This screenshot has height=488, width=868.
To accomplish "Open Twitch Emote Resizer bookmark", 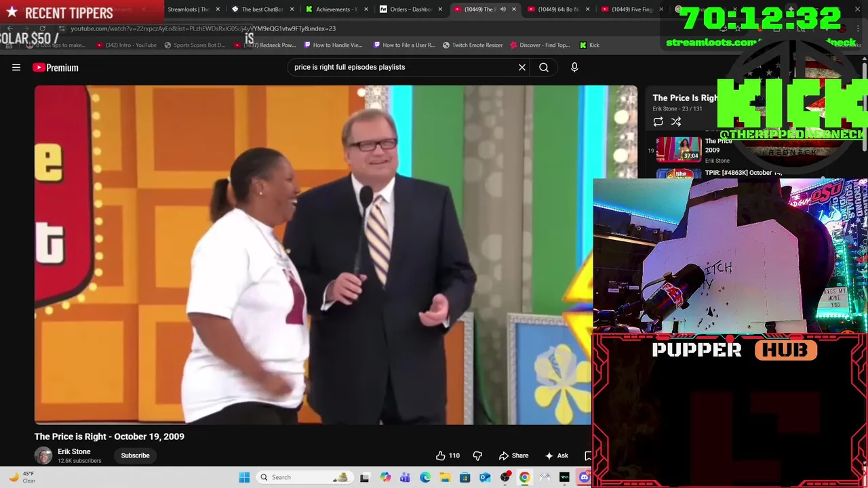I will [473, 45].
